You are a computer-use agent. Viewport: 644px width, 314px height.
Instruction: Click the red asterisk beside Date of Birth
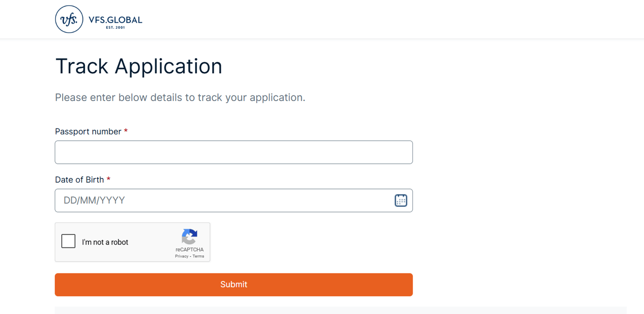coord(108,179)
